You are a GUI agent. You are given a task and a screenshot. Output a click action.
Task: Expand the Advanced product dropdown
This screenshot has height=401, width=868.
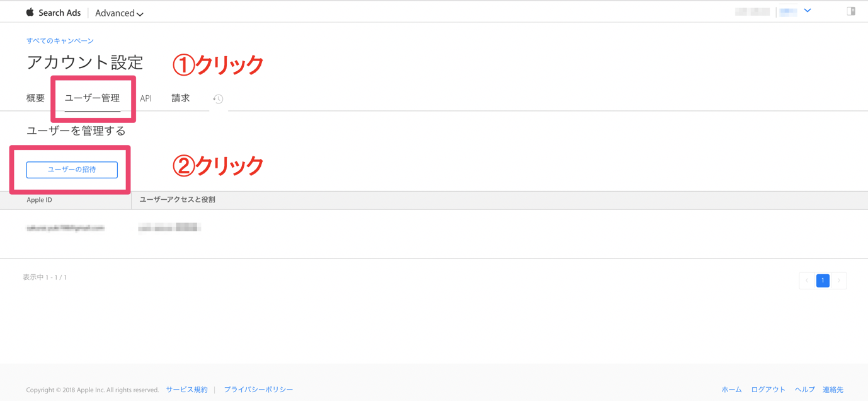[119, 13]
